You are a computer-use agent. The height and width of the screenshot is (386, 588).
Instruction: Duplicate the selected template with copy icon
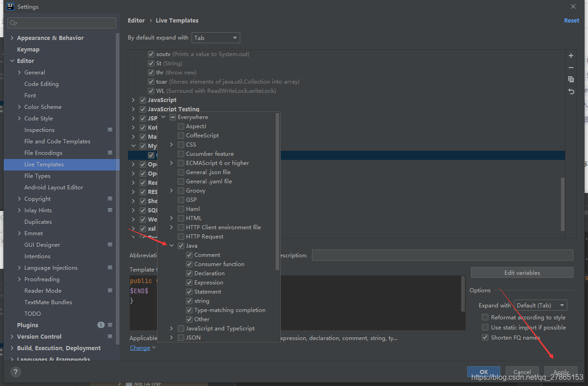click(x=571, y=79)
